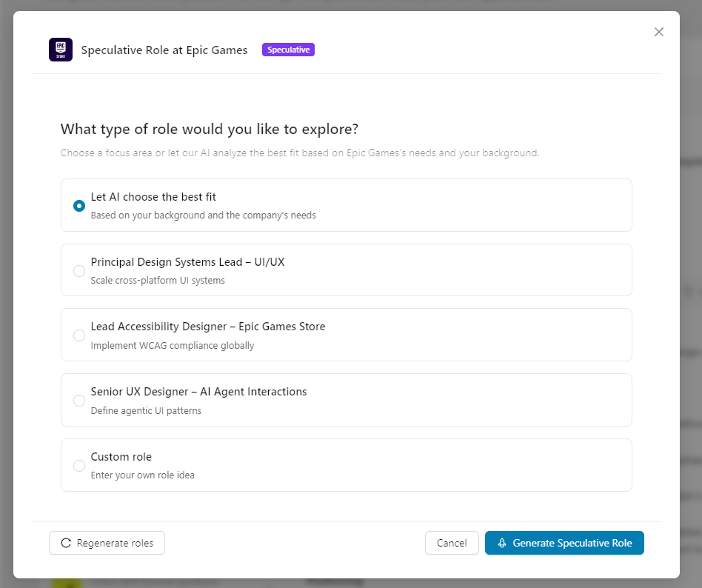Close the speculative role dialog
This screenshot has height=588, width=702.
(658, 32)
